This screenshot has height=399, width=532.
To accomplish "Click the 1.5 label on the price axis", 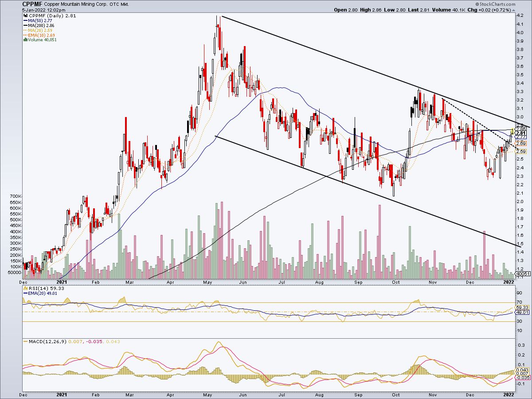I will [x=519, y=244].
